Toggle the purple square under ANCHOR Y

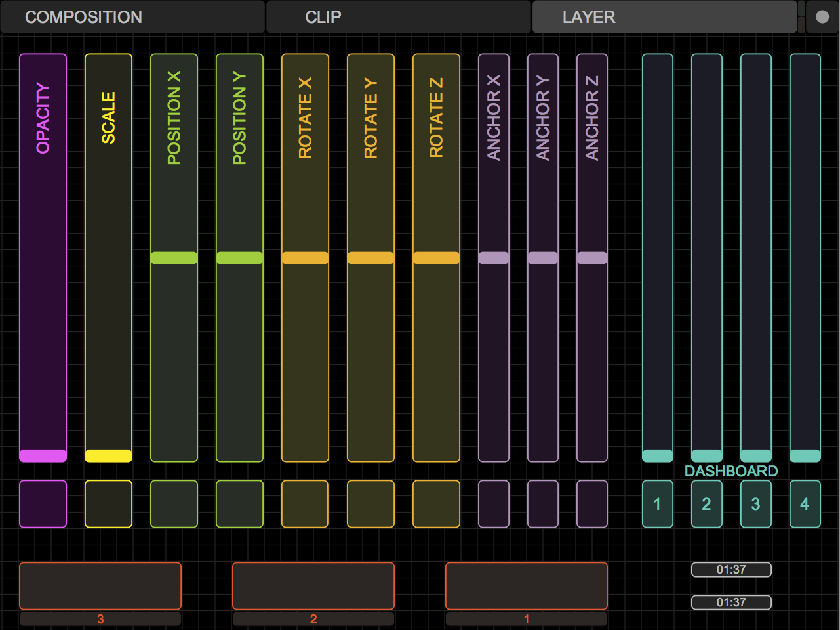coord(543,504)
